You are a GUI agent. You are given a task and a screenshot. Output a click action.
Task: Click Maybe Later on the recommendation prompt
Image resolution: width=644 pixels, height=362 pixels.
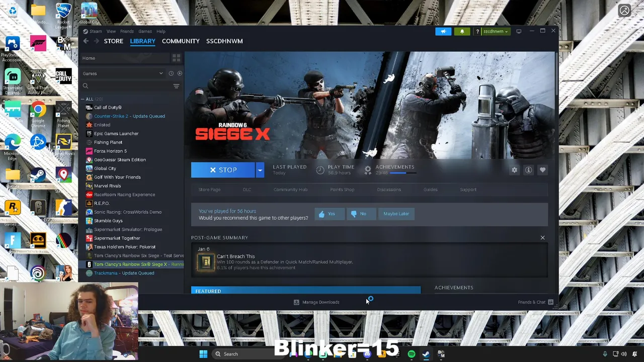click(x=396, y=214)
